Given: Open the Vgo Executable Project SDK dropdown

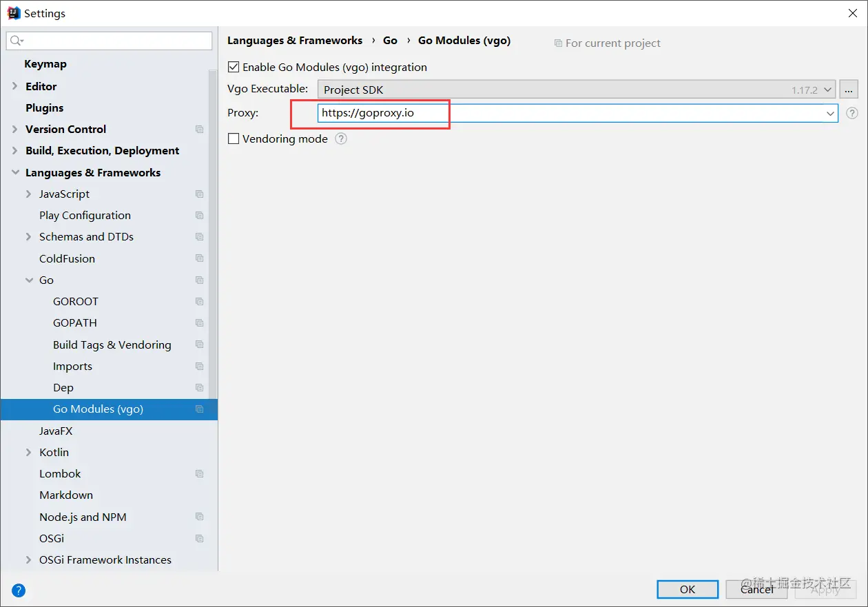Looking at the screenshot, I should click(576, 90).
